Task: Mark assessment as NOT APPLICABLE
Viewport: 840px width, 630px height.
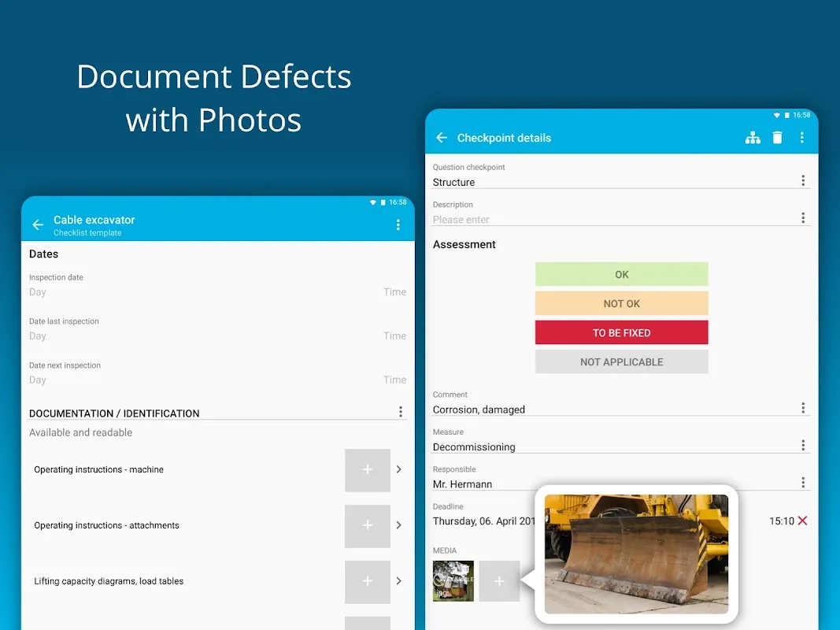Action: (x=621, y=361)
